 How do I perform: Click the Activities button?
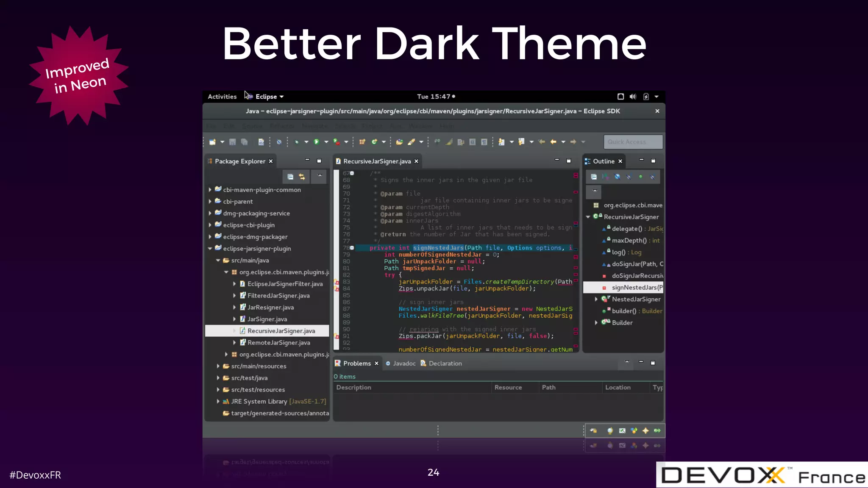point(222,97)
